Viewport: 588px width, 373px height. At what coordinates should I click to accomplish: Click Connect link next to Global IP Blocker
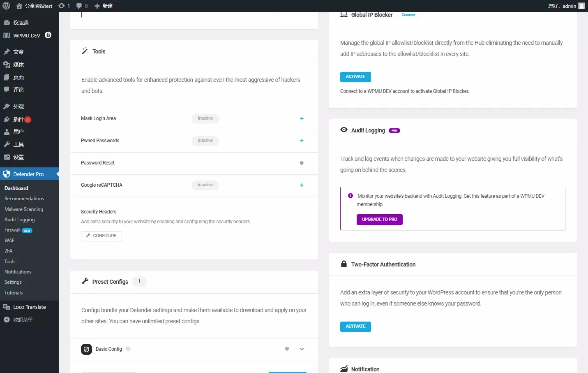tap(408, 15)
